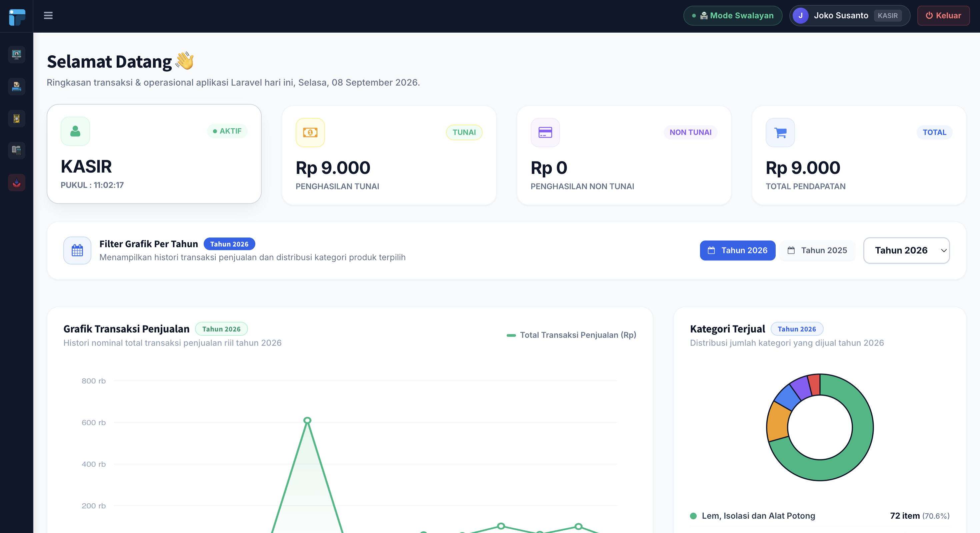Click the purple credit card icon
Viewport: 980px width, 533px height.
[x=545, y=132]
